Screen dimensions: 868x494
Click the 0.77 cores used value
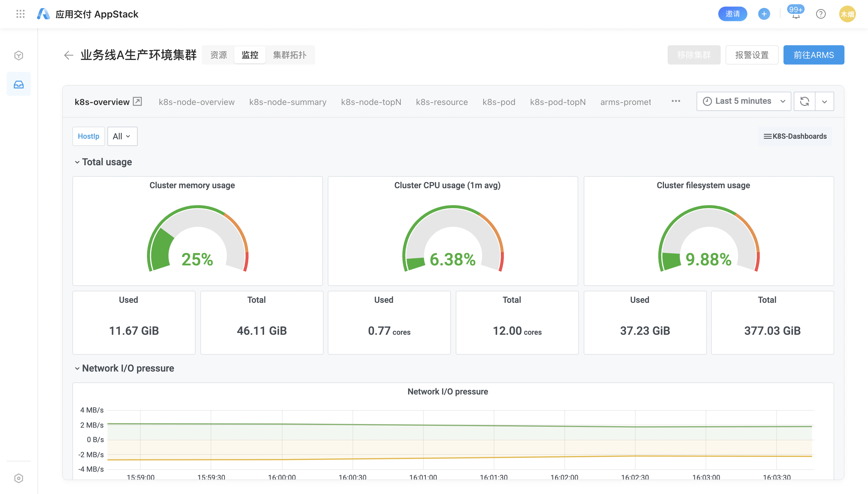tap(389, 331)
